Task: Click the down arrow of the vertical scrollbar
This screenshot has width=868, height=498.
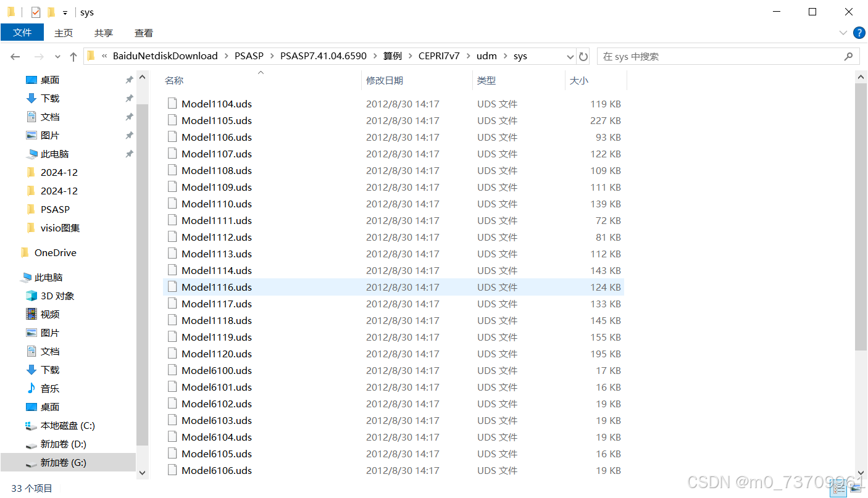Action: pos(862,472)
